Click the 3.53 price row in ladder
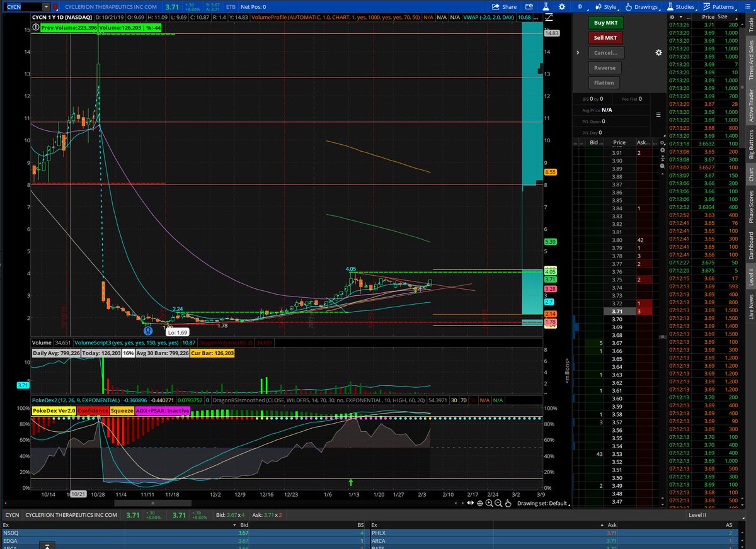 point(620,453)
